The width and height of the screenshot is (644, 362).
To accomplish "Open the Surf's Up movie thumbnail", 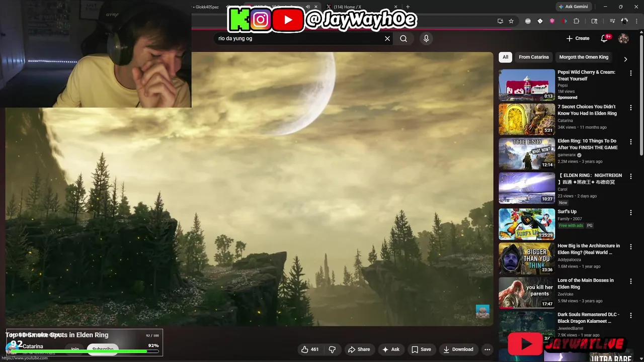I will pyautogui.click(x=527, y=224).
